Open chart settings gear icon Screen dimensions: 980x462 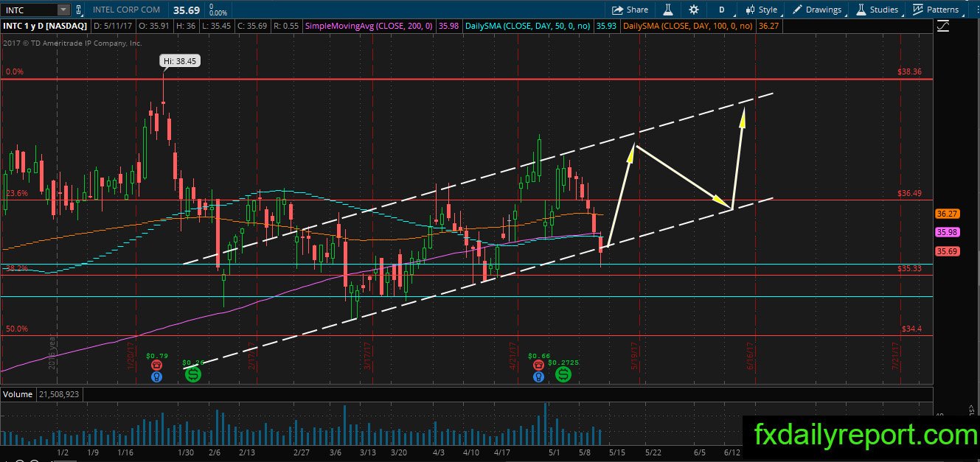694,10
